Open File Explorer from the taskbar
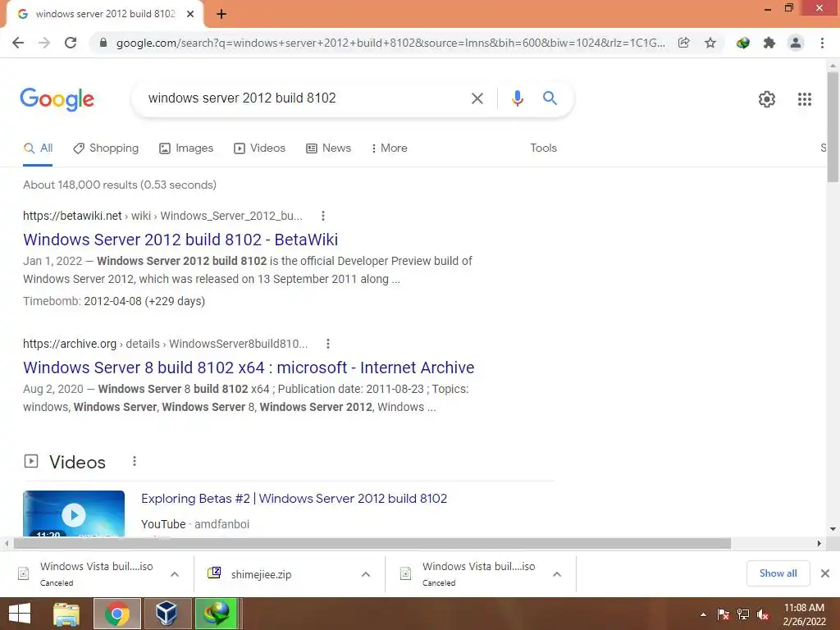This screenshot has width=840, height=630. [66, 614]
